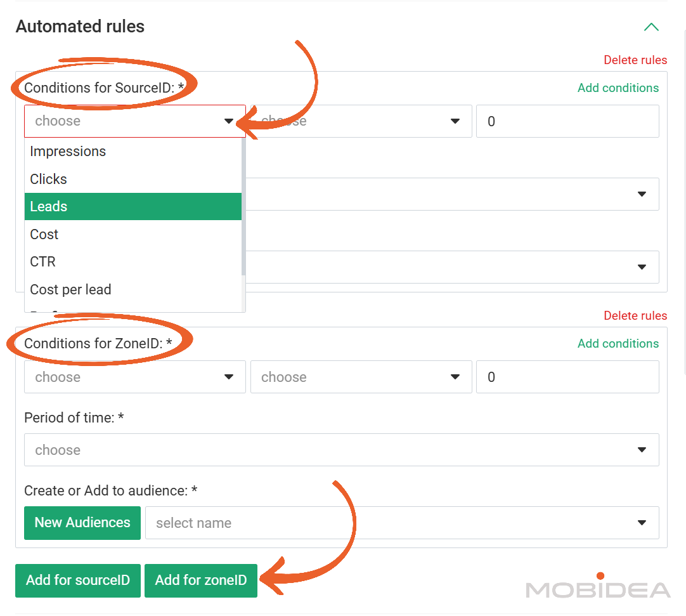Open the first ZoneID condition dropdown

[x=135, y=377]
